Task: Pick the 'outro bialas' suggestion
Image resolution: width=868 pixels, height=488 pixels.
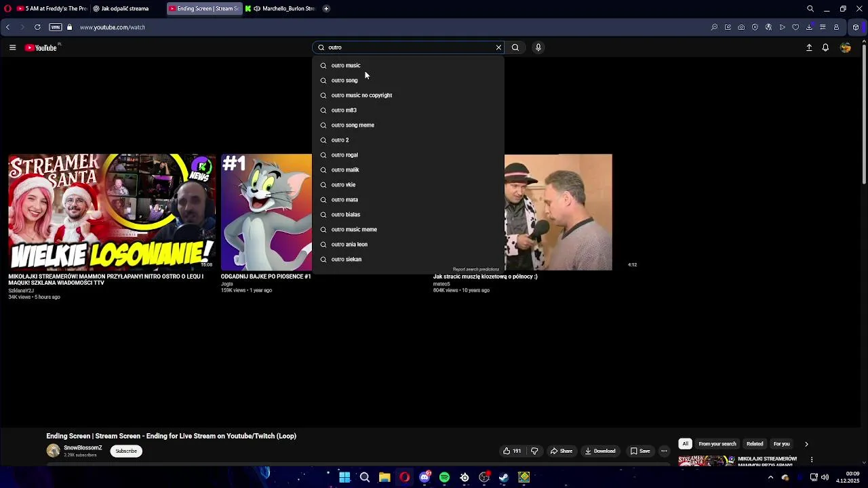Action: (408, 214)
